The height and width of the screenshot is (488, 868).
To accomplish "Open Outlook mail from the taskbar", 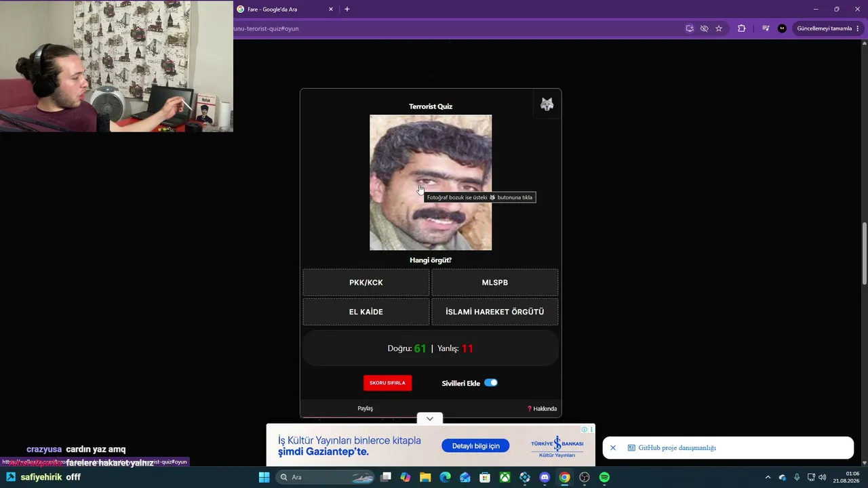I will tap(465, 477).
